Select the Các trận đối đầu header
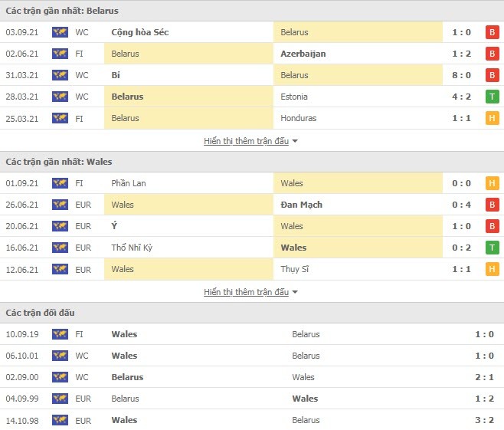Viewport: 504px width, 430px height. pos(40,313)
